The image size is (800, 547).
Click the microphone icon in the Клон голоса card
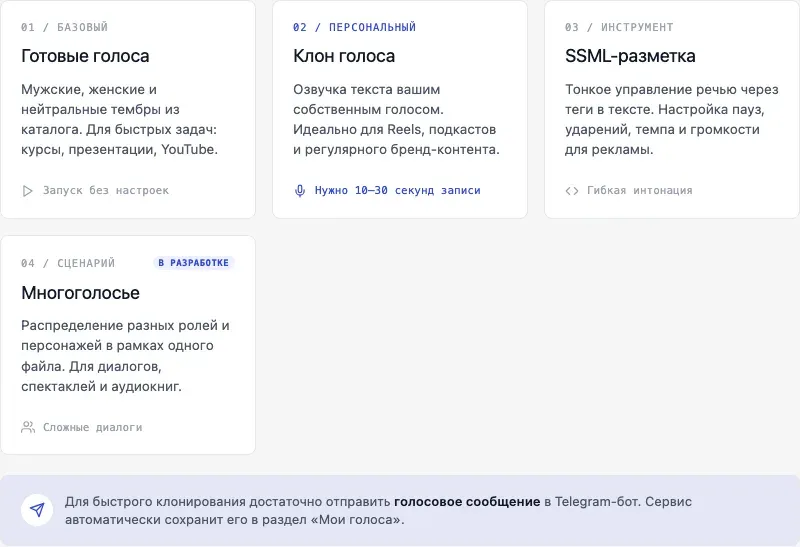(x=300, y=191)
